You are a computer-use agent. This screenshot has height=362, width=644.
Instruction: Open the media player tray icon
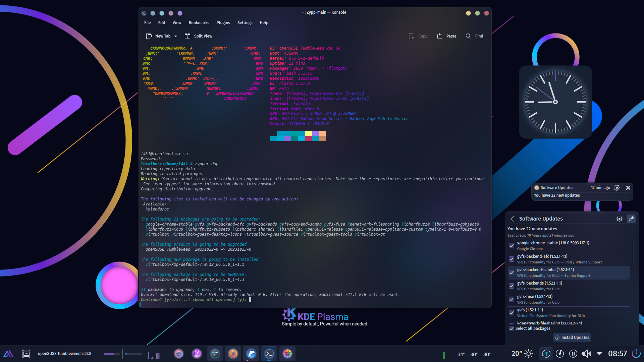click(560, 354)
